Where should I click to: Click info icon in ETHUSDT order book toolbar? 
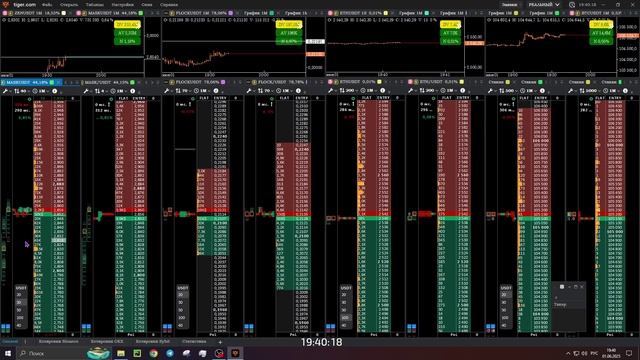click(x=382, y=91)
